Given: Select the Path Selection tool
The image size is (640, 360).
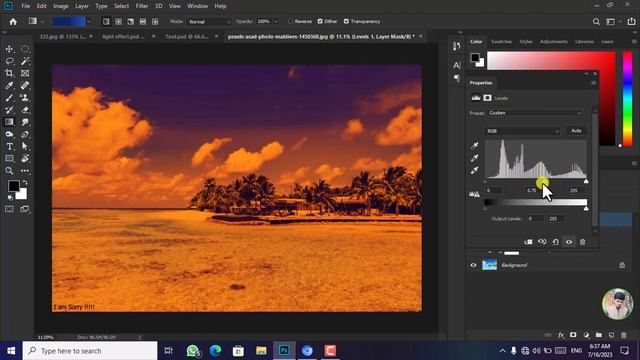Looking at the screenshot, I should tap(25, 147).
